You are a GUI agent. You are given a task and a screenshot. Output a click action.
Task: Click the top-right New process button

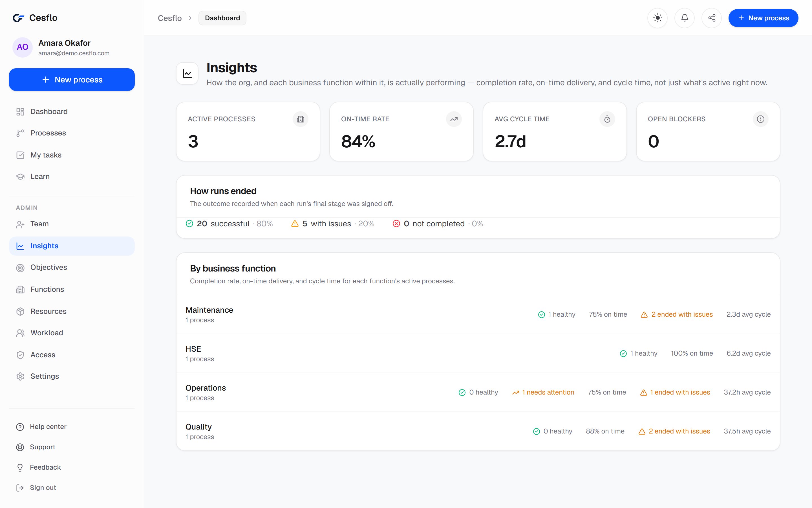click(x=763, y=18)
